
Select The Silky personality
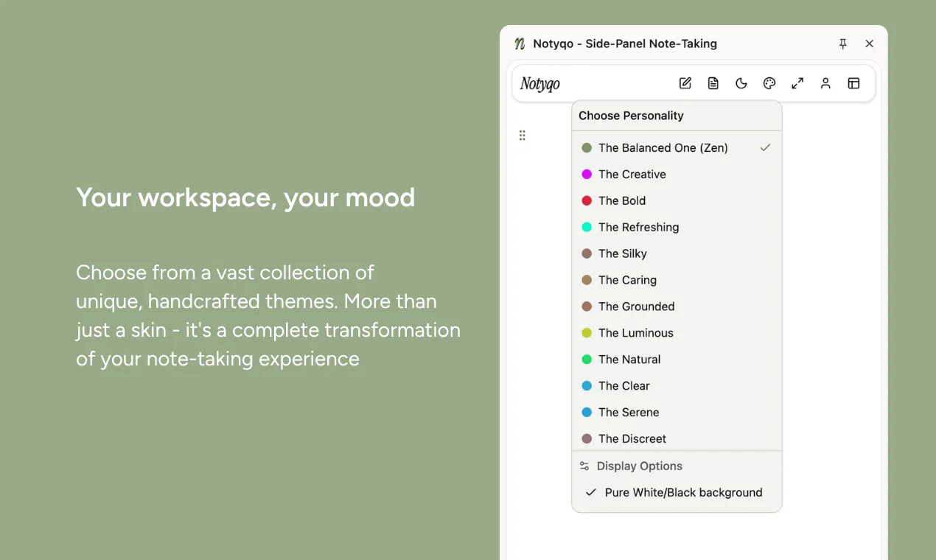[677, 253]
